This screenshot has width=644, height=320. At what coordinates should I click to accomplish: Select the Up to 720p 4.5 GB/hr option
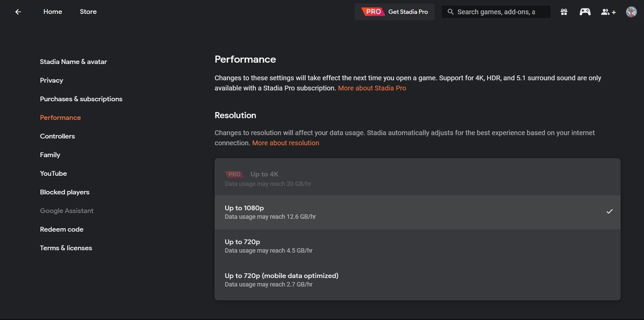click(418, 246)
